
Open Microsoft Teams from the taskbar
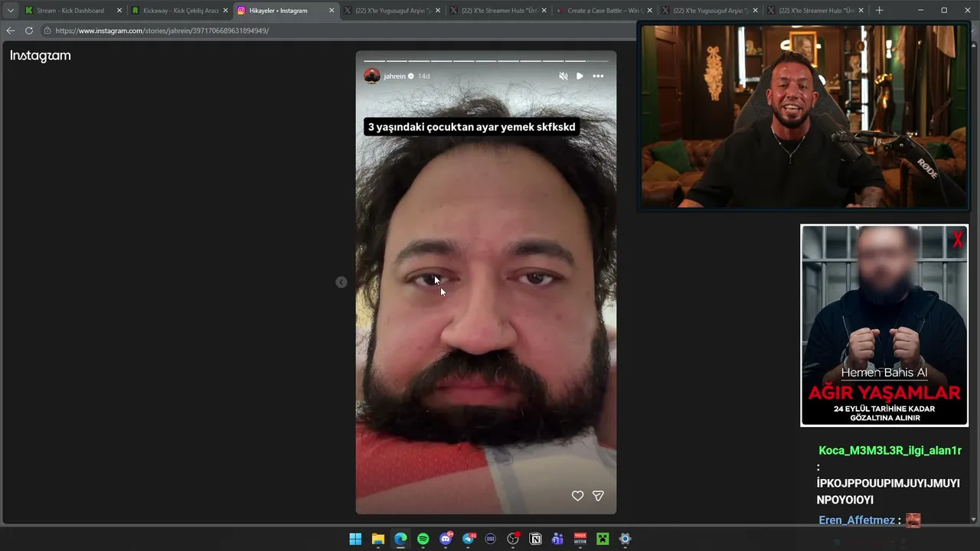558,539
